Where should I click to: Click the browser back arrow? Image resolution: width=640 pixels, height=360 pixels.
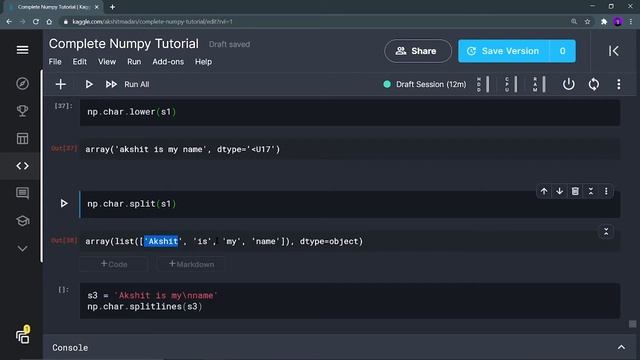click(9, 22)
